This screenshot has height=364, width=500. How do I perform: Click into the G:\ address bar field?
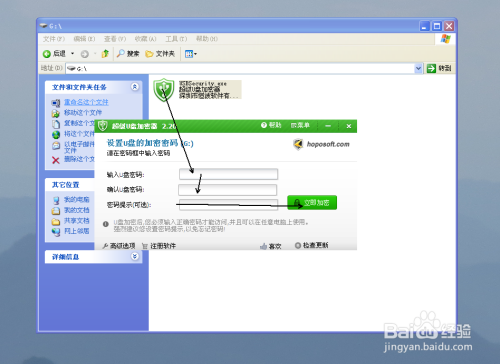[240, 68]
